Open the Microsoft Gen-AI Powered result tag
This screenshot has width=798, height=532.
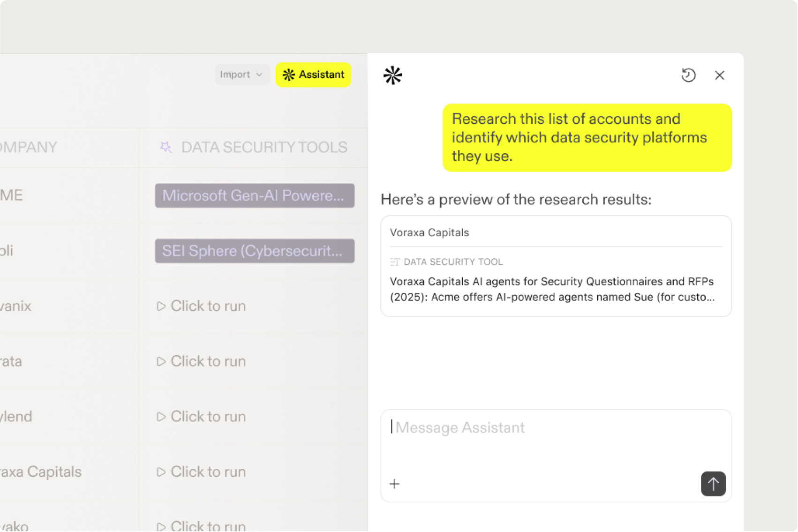254,195
